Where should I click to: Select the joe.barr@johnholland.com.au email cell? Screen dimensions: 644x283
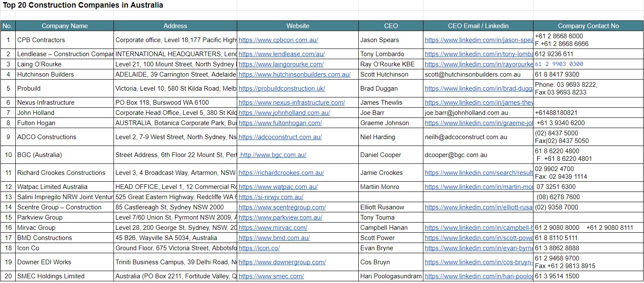[478, 113]
